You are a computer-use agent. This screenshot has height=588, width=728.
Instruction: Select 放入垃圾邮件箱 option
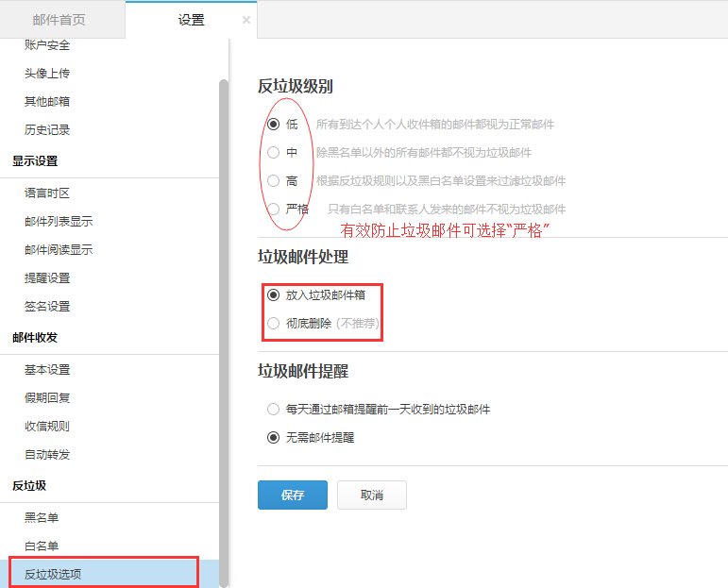274,294
